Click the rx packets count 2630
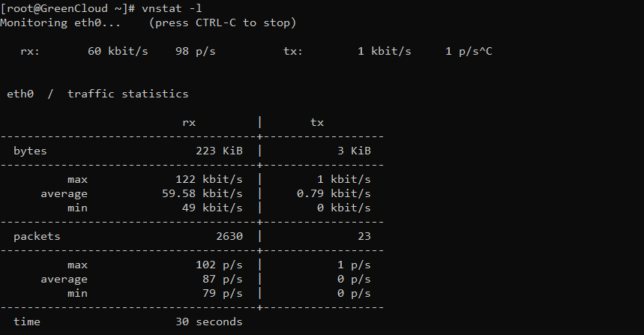The image size is (644, 335). point(229,237)
